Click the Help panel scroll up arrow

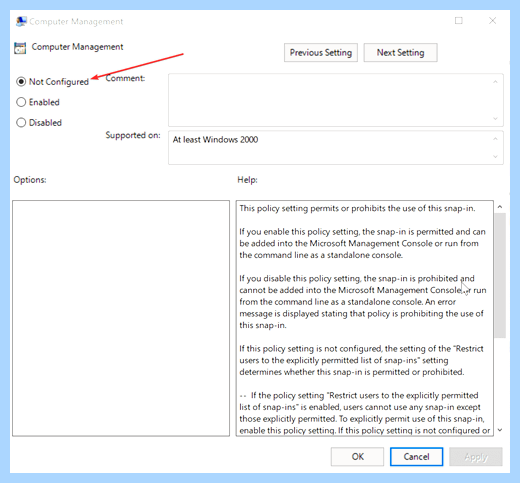pos(500,207)
